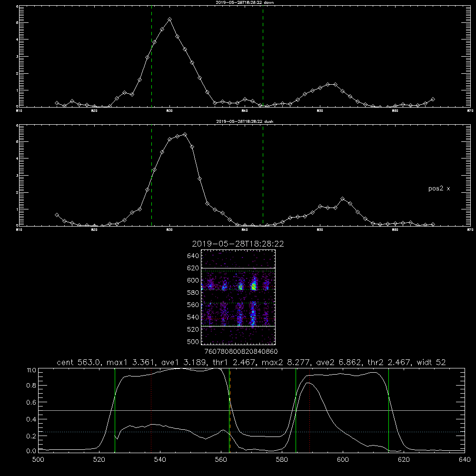Select the 'pos2 x' label
Image resolution: width=476 pixels, height=476 pixels.
coord(439,188)
